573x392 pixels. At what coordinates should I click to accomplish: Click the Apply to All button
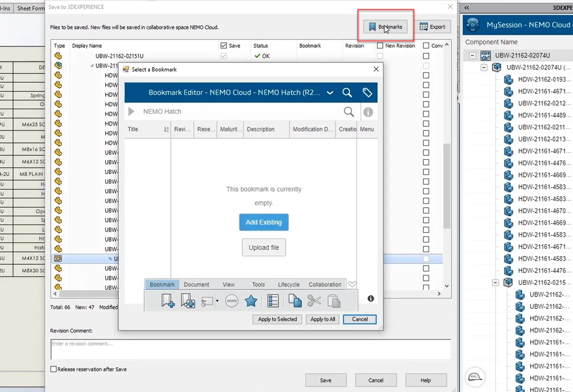click(323, 319)
